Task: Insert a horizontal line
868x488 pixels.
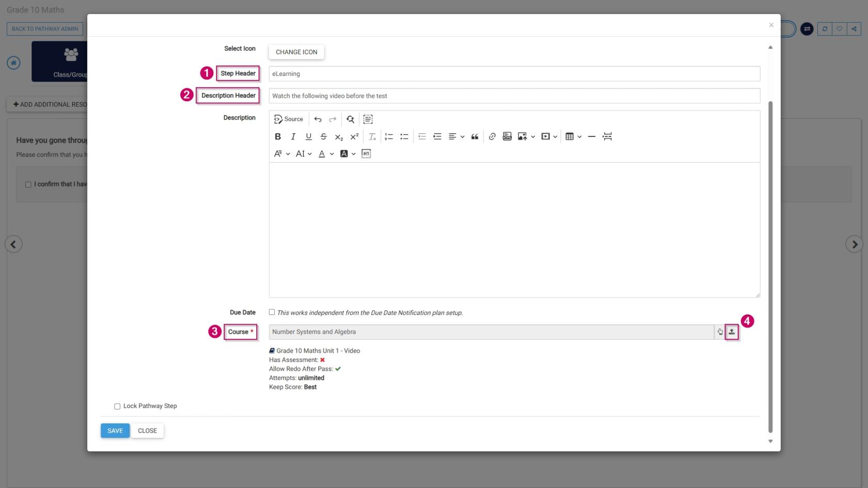Action: tap(592, 137)
